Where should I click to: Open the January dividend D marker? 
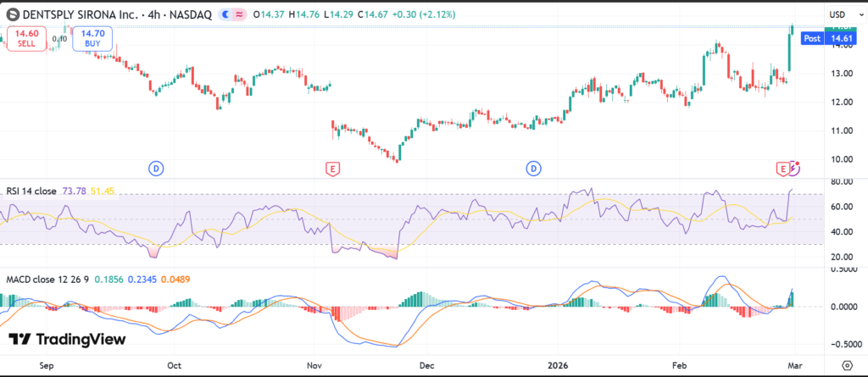(534, 169)
